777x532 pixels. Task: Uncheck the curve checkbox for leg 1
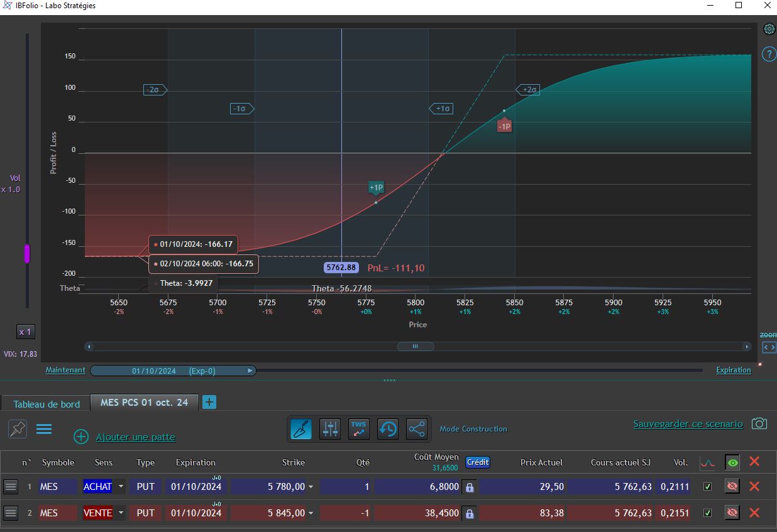[707, 487]
